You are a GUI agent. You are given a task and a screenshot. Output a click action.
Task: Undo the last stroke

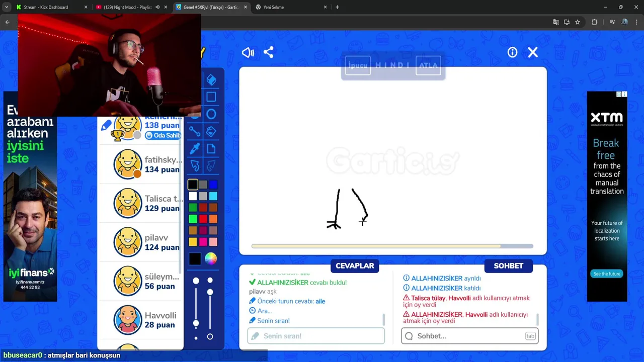click(x=195, y=165)
